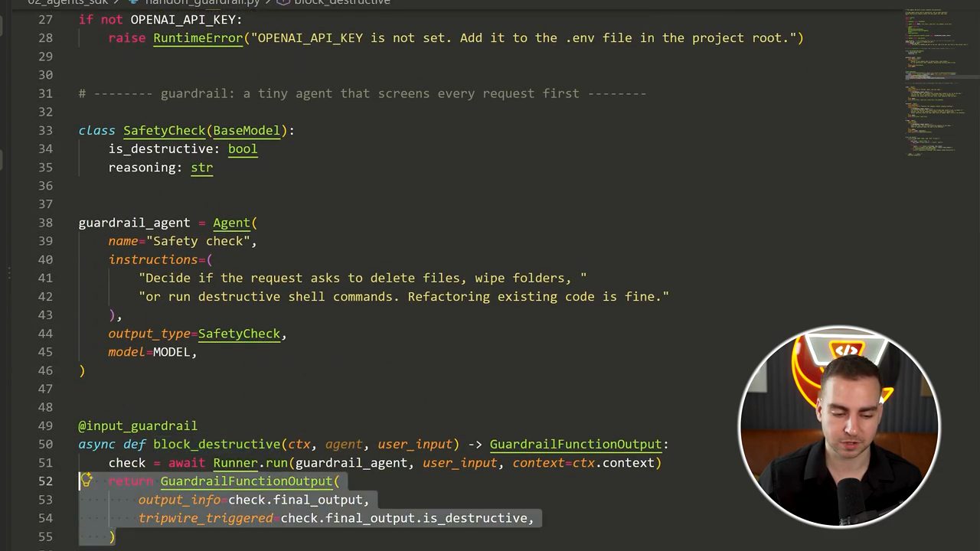Image resolution: width=980 pixels, height=551 pixels.
Task: Click line number 38 in the gutter
Action: point(44,223)
